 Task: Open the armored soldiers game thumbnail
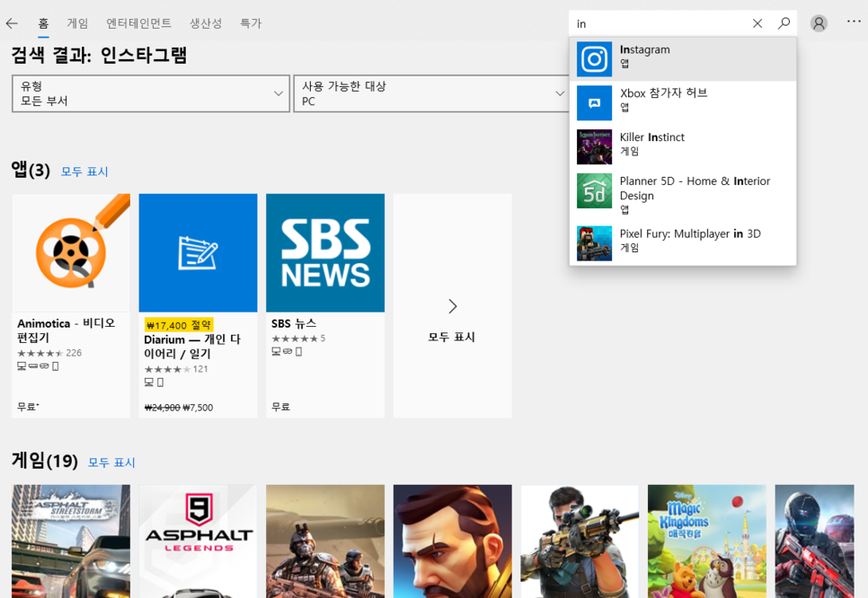(x=325, y=541)
